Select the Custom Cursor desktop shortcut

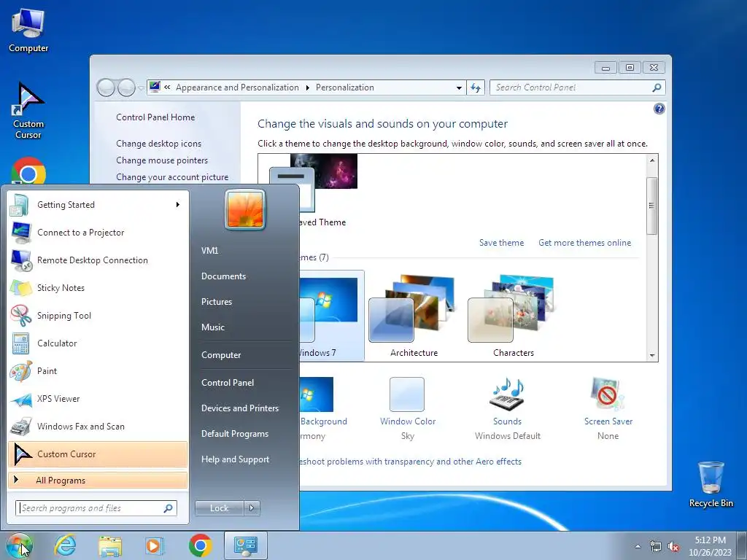28,111
